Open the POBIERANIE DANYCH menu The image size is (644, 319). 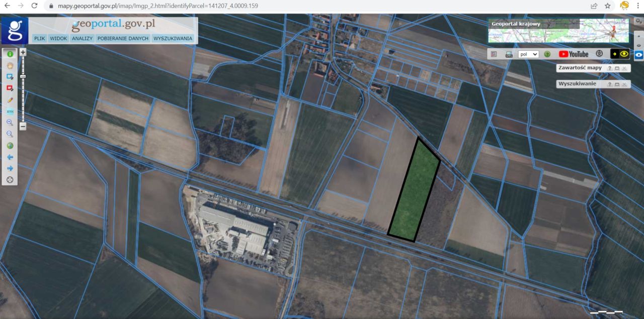[123, 38]
